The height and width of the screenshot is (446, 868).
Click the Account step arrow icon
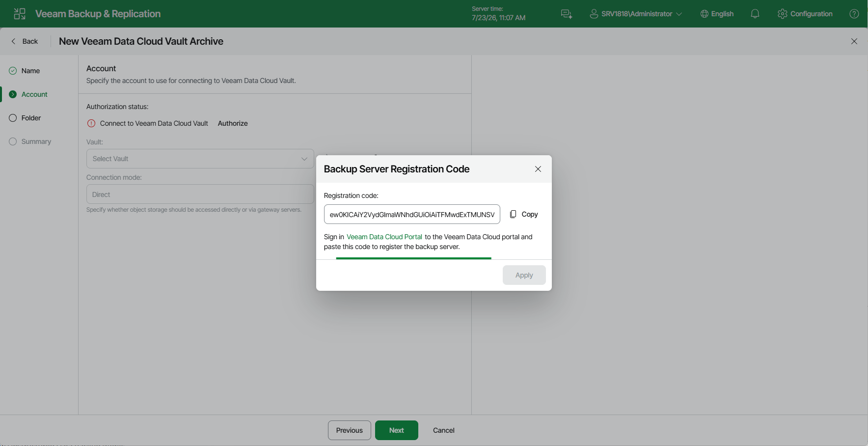[13, 94]
